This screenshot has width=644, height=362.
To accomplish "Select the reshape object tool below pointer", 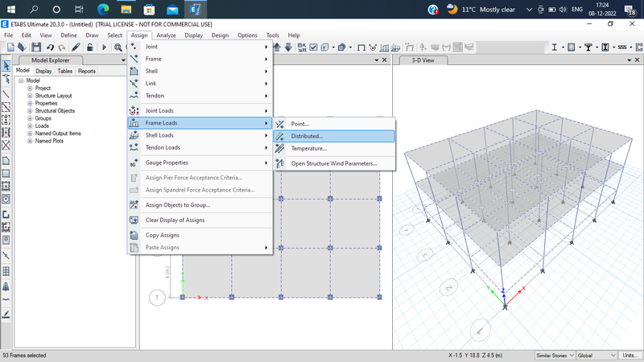I will click(6, 78).
